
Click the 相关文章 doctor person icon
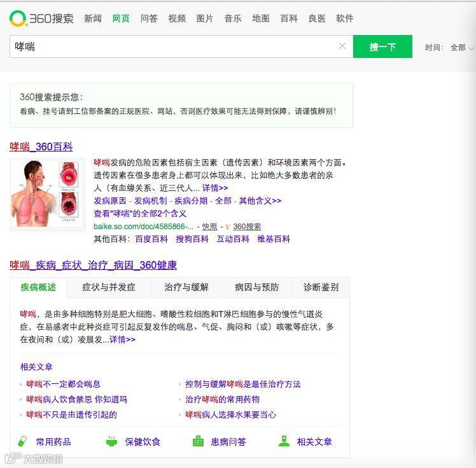click(x=284, y=441)
